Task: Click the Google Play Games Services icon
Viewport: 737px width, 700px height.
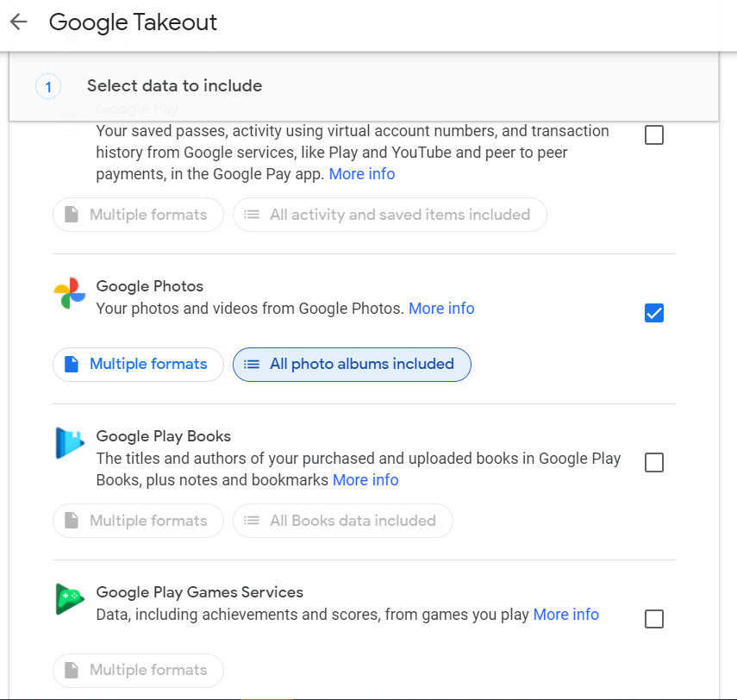Action: coord(70,599)
